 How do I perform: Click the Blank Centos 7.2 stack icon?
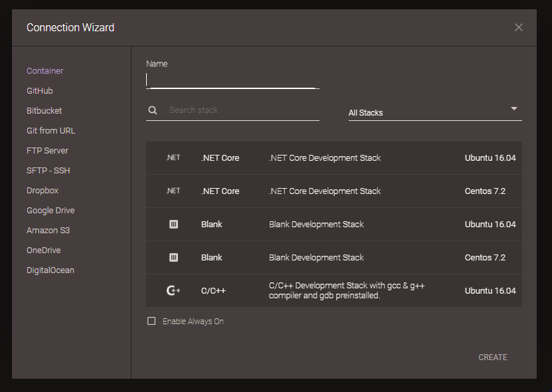click(173, 257)
